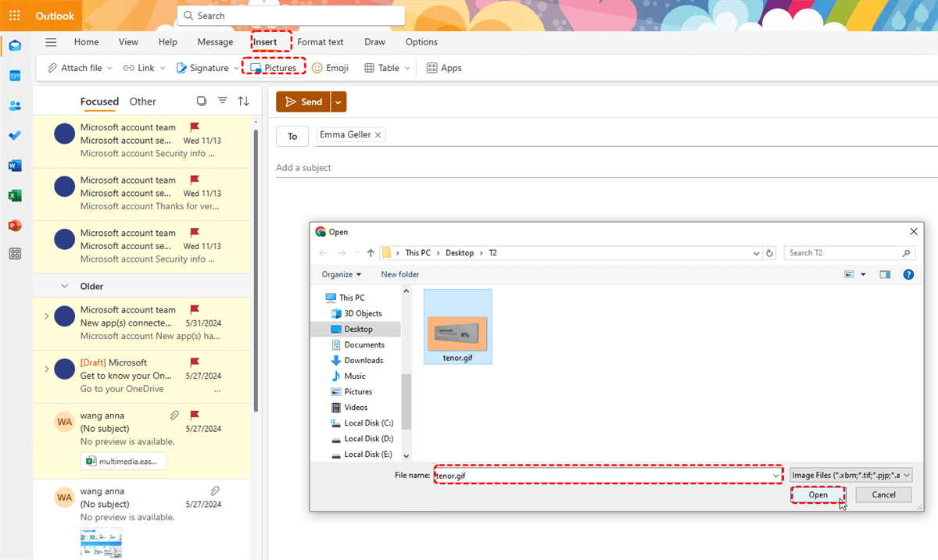Click the To recipients button

coord(292,136)
